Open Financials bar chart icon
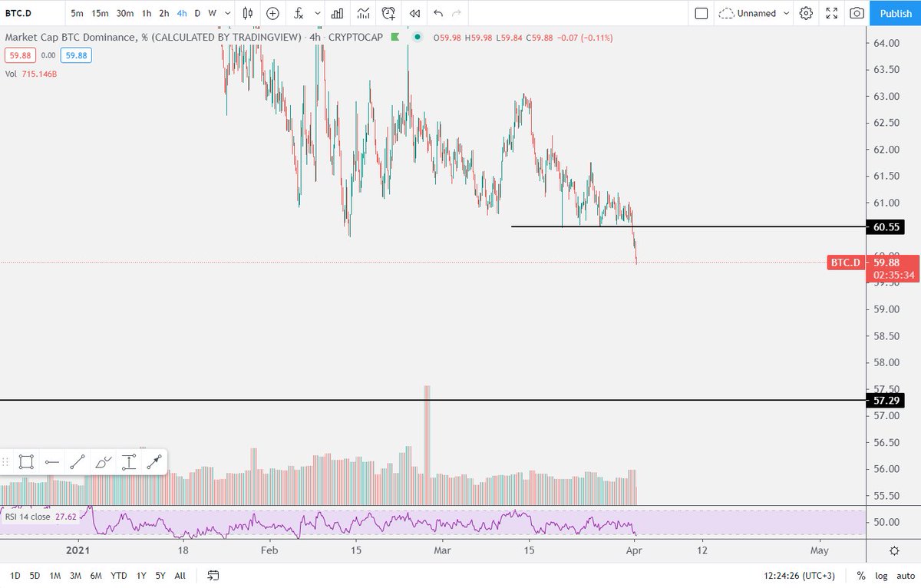The image size is (921, 588). point(336,13)
